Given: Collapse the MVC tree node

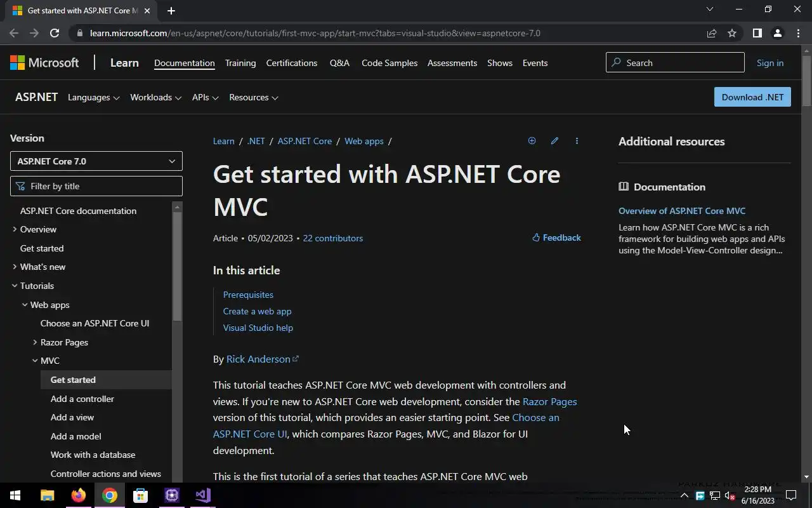Looking at the screenshot, I should pos(35,361).
